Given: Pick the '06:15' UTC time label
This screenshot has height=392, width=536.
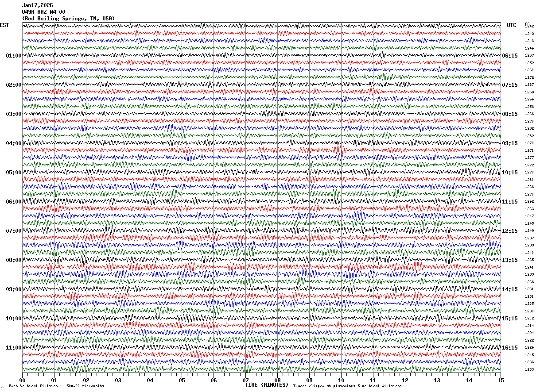Looking at the screenshot, I should (x=510, y=56).
